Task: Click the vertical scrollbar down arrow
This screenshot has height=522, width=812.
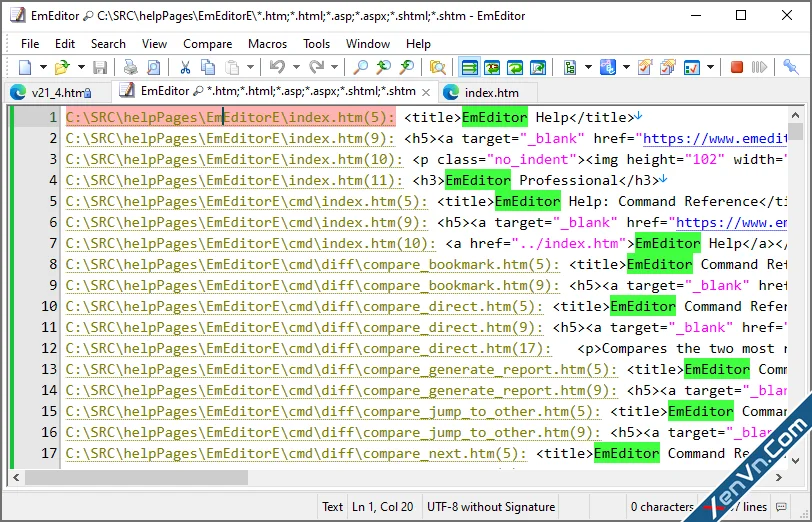Action: click(x=795, y=460)
